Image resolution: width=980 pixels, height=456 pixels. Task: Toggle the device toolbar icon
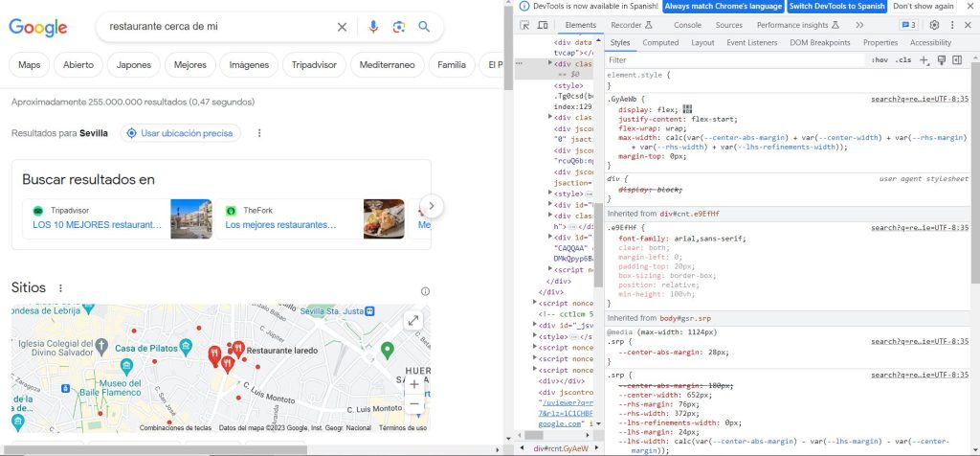(543, 25)
